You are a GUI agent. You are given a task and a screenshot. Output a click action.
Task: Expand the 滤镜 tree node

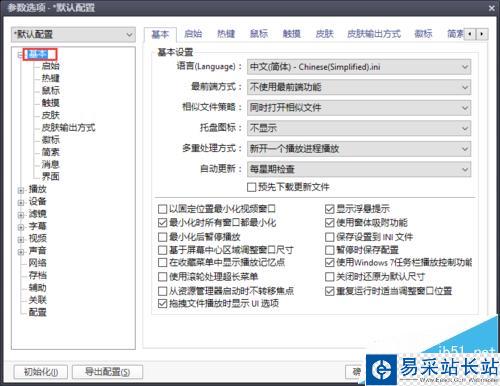(x=21, y=215)
